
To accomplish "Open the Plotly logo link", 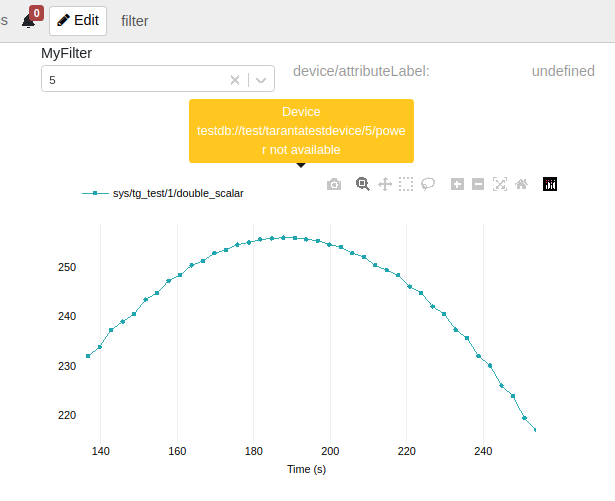I will pos(550,184).
